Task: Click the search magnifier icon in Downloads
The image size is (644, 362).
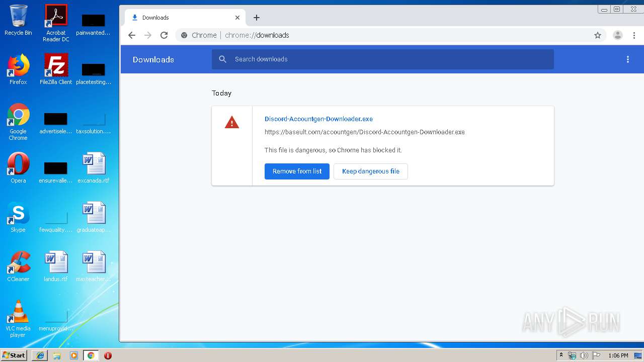Action: [x=223, y=59]
